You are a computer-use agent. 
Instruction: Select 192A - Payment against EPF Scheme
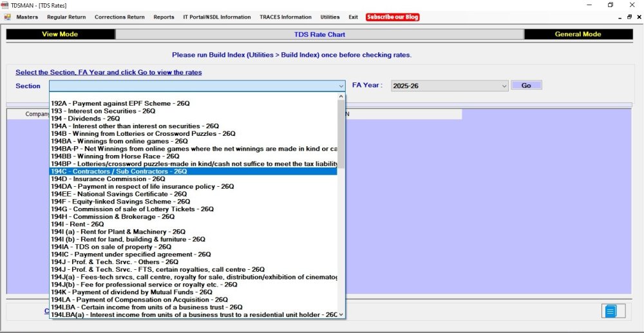click(x=193, y=104)
